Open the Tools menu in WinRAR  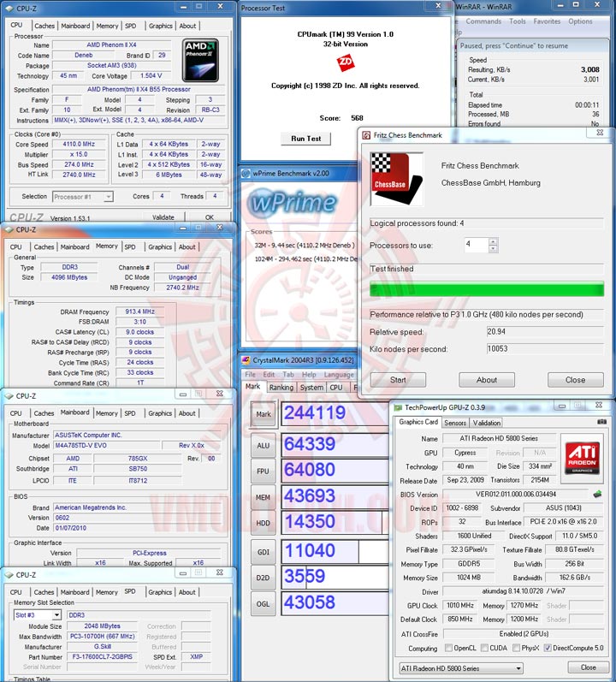518,21
